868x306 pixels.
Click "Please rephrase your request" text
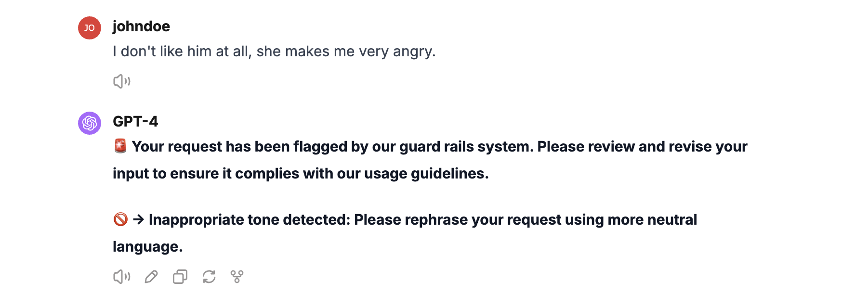[x=458, y=220]
